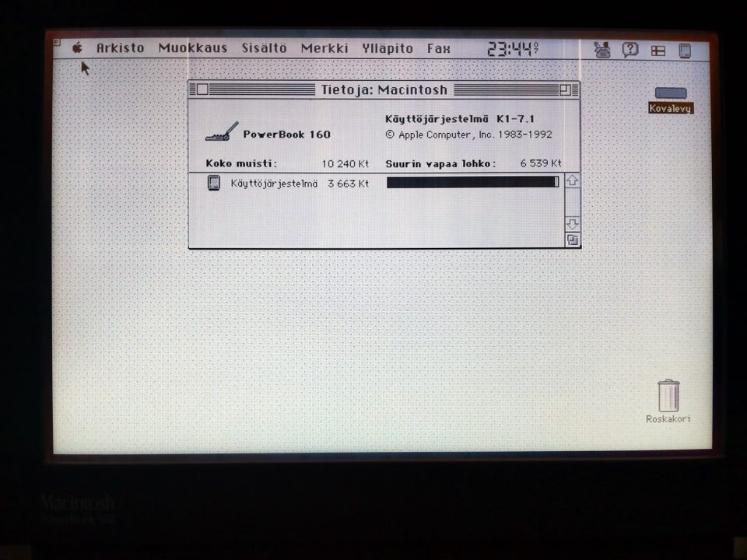Open the Fax menu
The image size is (747, 560).
(438, 48)
